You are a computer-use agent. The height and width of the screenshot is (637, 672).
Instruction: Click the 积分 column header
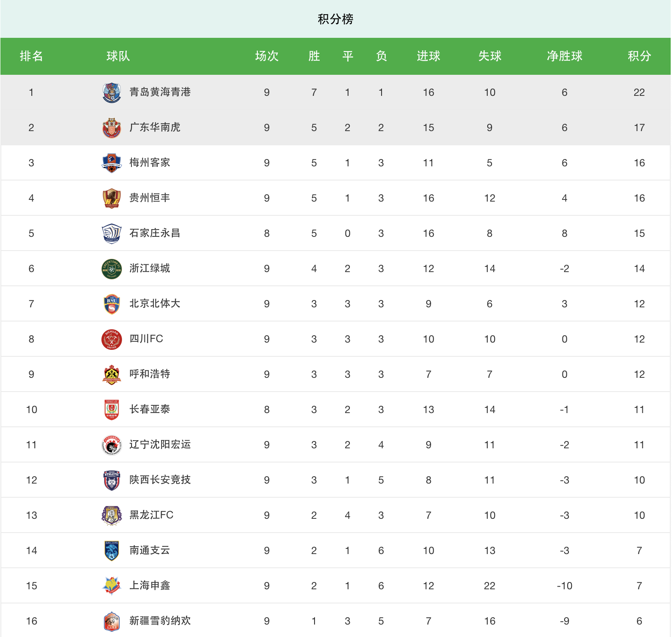point(639,56)
